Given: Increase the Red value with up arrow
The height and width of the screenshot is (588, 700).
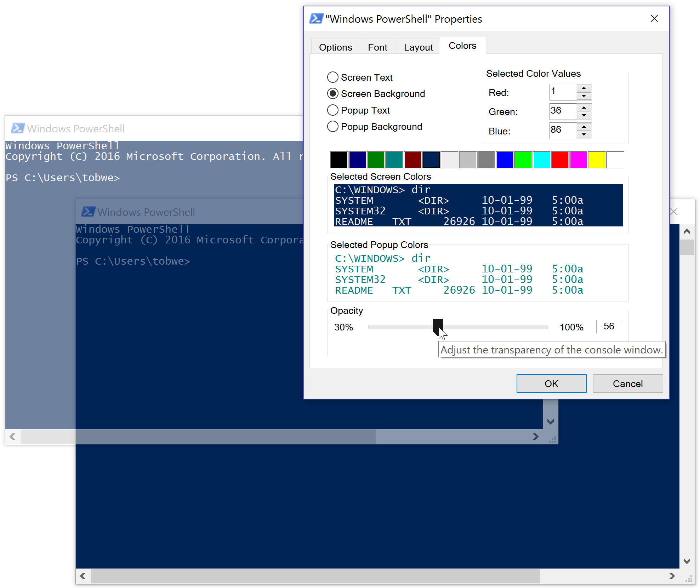Looking at the screenshot, I should [584, 88].
